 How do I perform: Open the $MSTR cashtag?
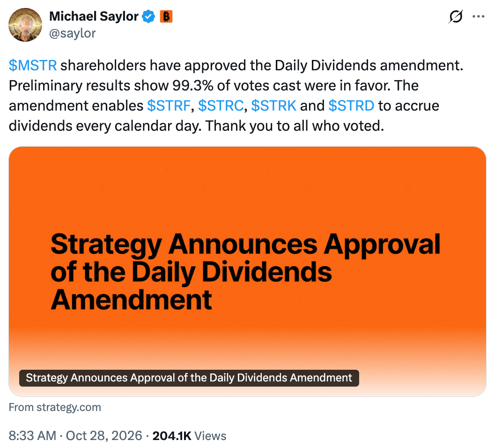(x=33, y=65)
